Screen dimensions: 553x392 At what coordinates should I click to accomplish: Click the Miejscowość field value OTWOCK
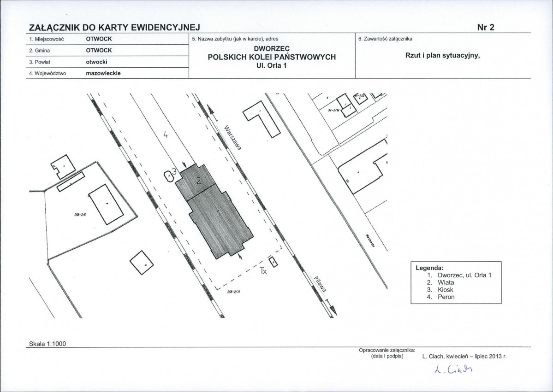[x=99, y=39]
